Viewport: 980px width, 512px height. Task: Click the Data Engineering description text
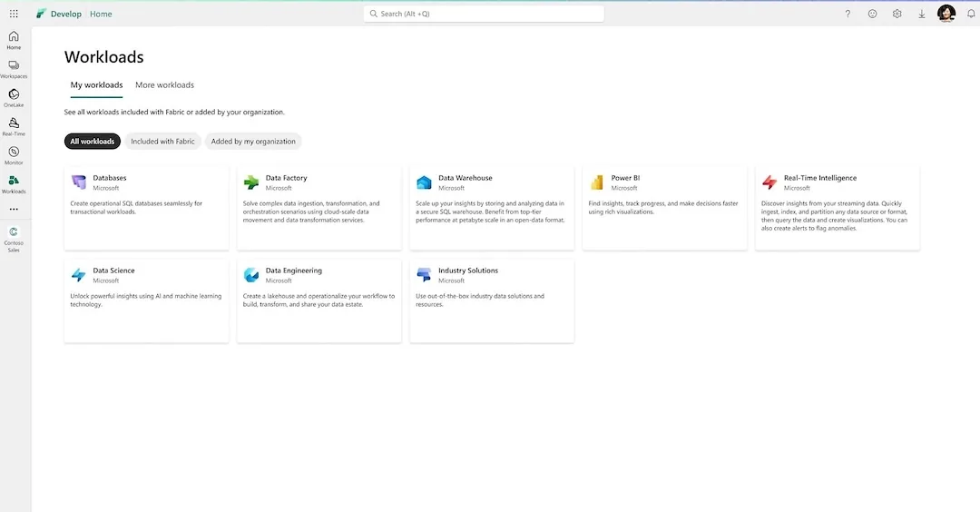coord(318,300)
